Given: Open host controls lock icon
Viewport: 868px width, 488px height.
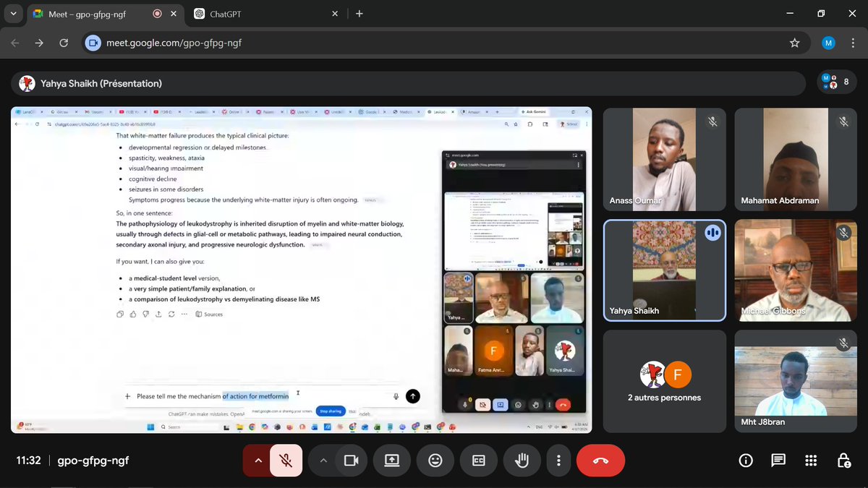Looking at the screenshot, I should pos(843,461).
